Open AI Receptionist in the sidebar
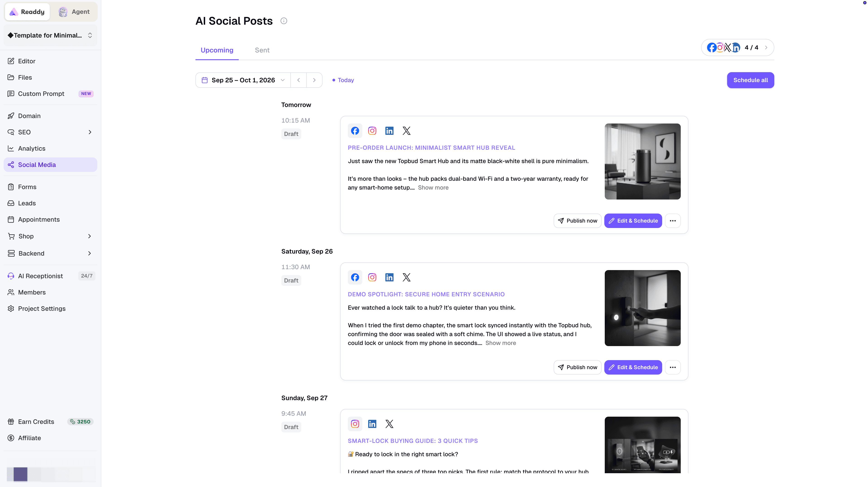This screenshot has height=487, width=868. 50,276
